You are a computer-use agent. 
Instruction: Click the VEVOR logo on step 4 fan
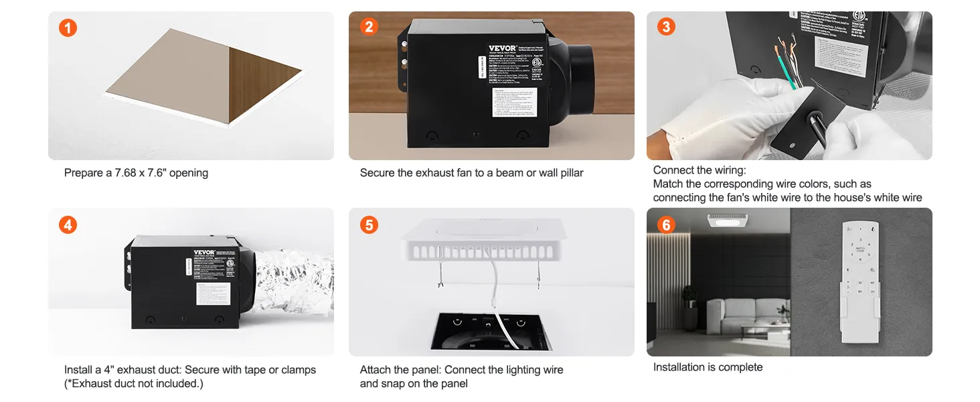[x=204, y=253]
